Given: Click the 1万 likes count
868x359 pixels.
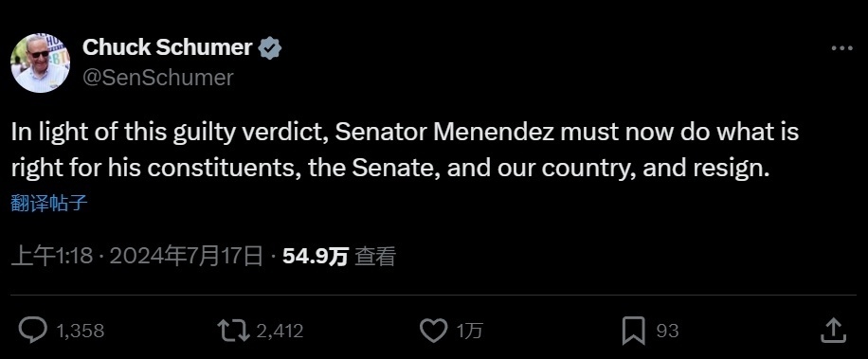Looking at the screenshot, I should click(x=469, y=331).
